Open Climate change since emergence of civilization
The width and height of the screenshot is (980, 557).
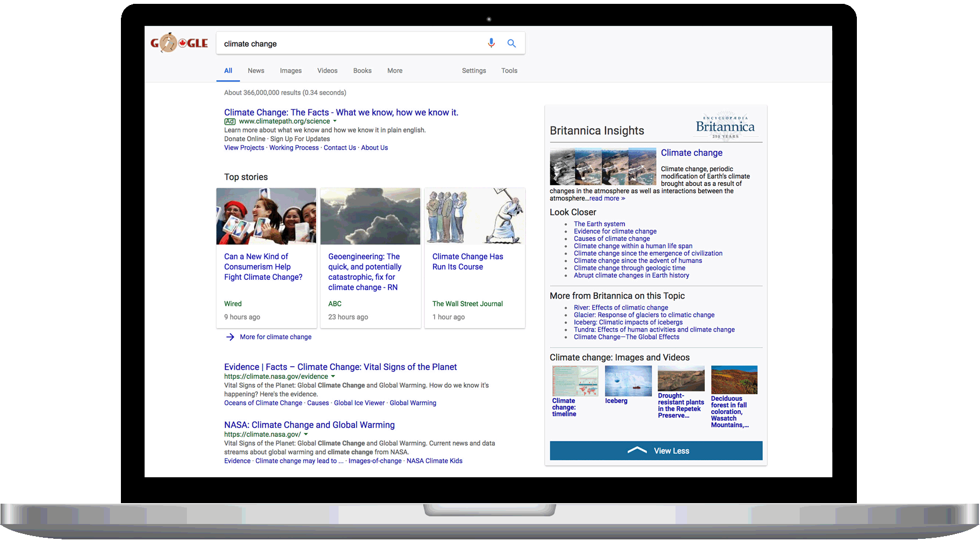coord(648,253)
